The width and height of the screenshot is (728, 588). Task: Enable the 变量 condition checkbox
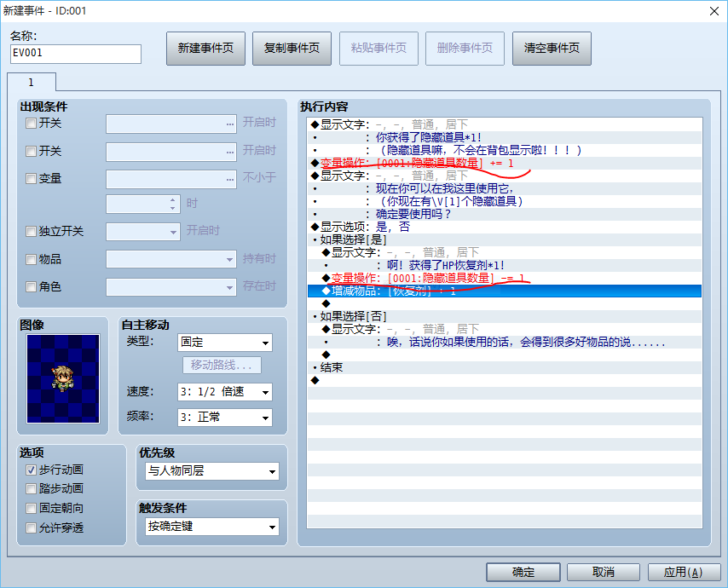[31, 178]
